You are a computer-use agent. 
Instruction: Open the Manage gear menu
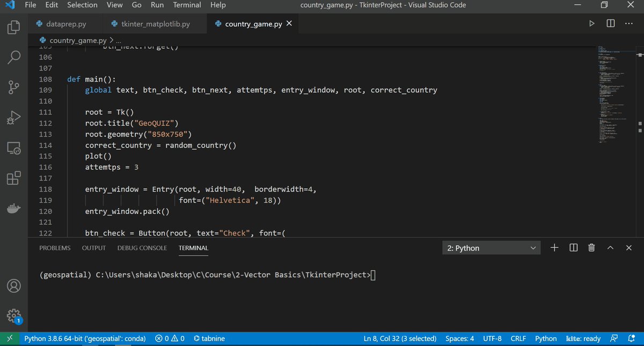(13, 315)
